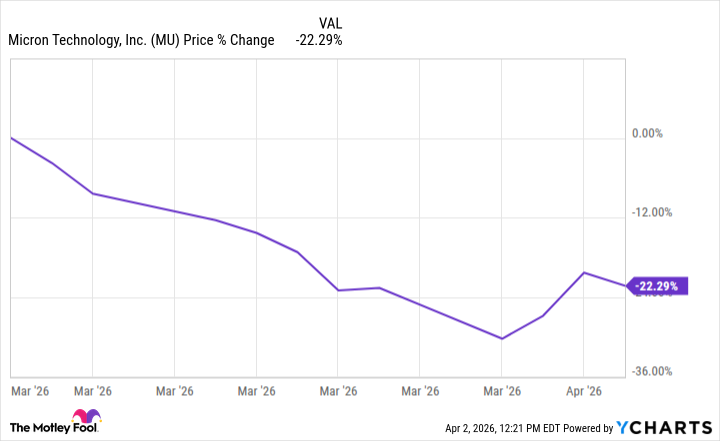720x441 pixels.
Task: Select the -22.29% value under VAL
Action: (318, 40)
